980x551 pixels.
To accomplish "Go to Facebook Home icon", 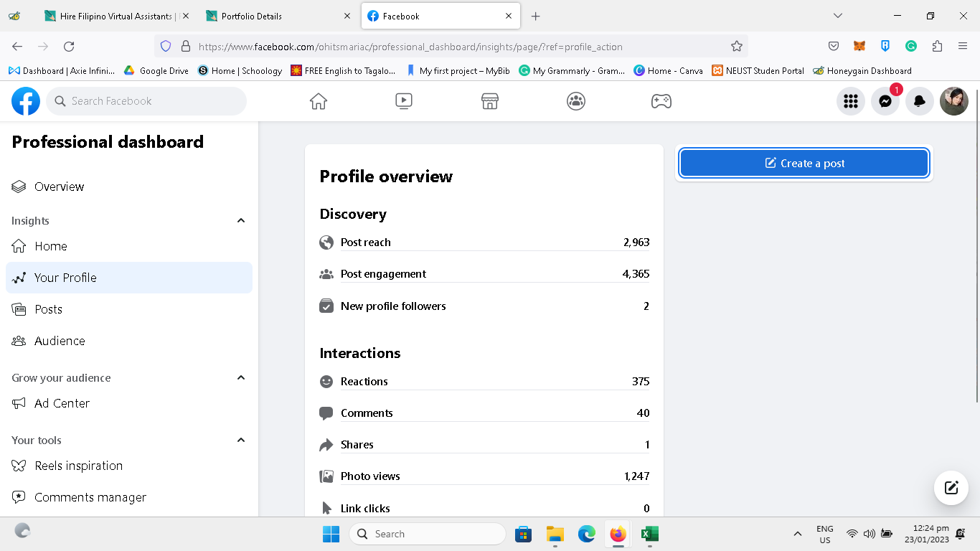I will (x=319, y=101).
